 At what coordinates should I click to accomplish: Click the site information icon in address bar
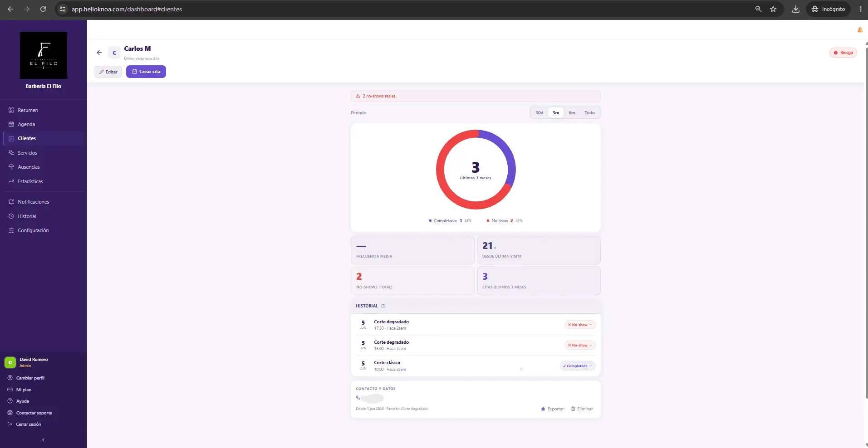[63, 9]
